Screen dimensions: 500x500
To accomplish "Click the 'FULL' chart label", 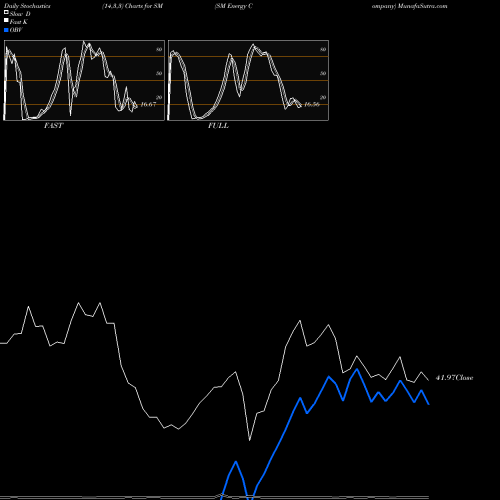I will coord(218,126).
